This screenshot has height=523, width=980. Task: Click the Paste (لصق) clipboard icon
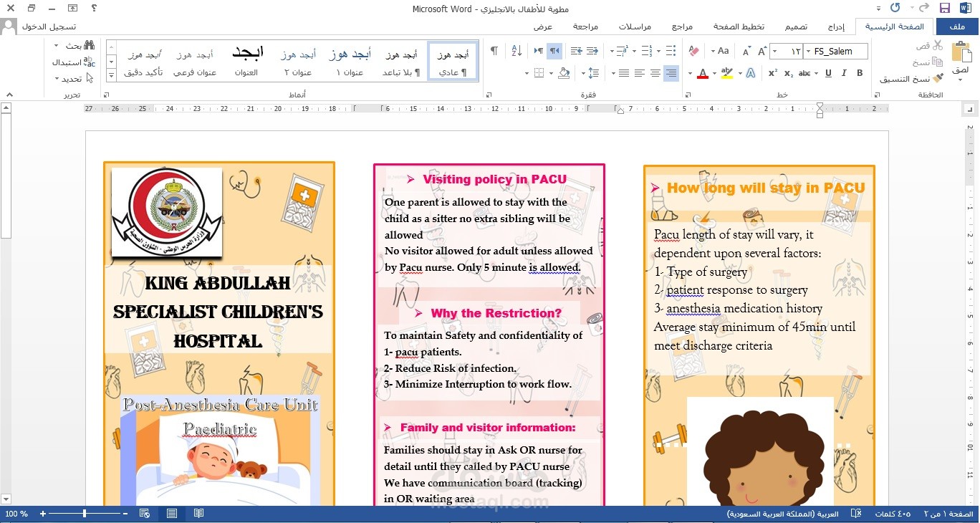click(x=961, y=52)
